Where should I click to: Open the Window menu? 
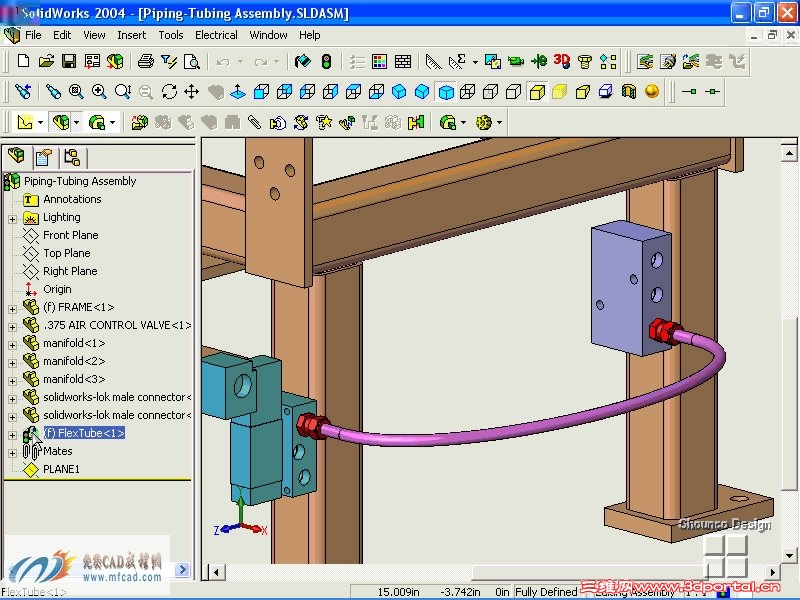268,35
